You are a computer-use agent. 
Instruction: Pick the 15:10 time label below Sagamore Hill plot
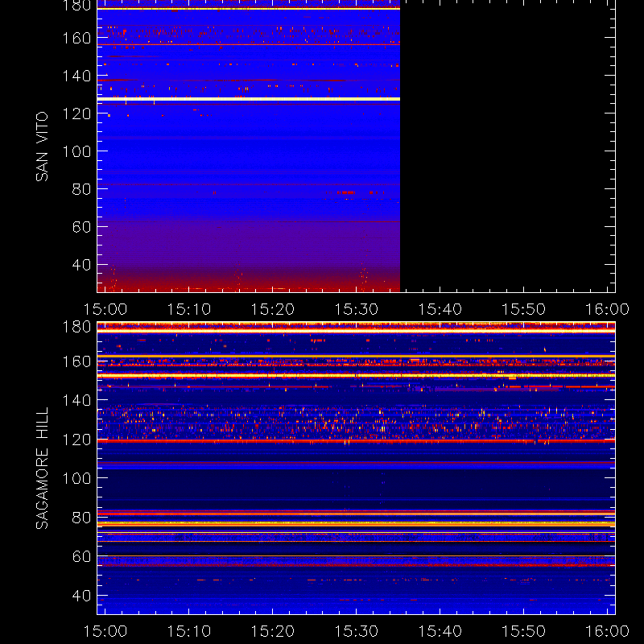coord(189,631)
